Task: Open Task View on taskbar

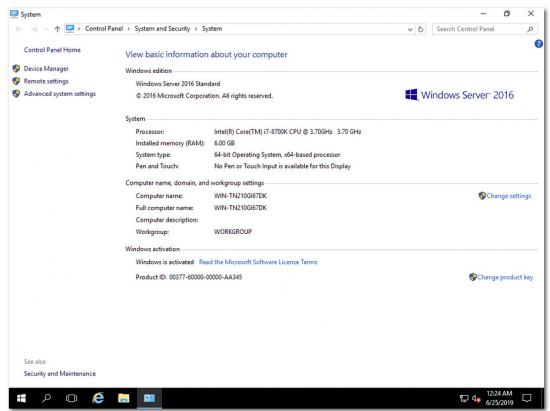Action: click(72, 398)
